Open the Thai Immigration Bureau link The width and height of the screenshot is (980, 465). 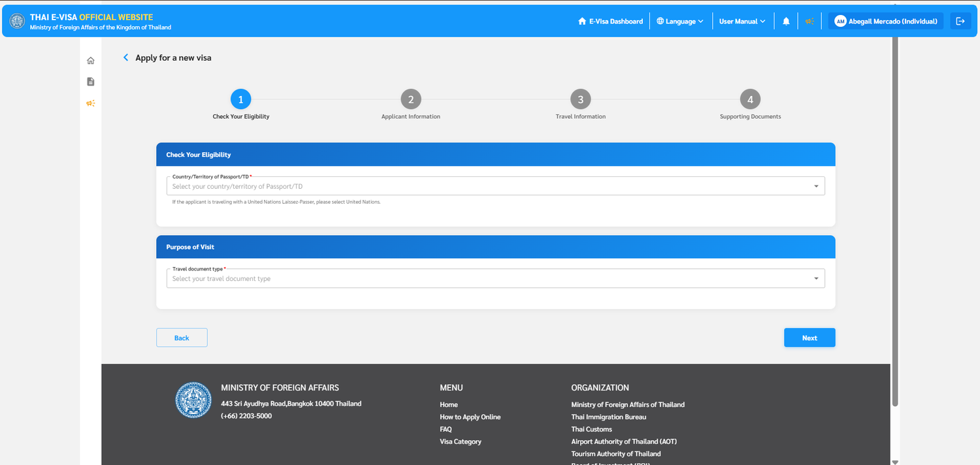coord(609,417)
